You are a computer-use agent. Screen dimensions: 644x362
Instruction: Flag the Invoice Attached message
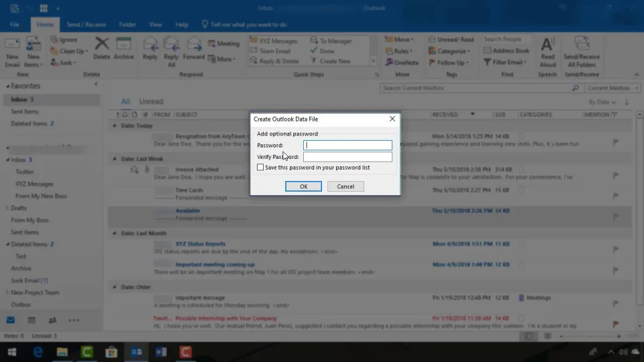616,175
